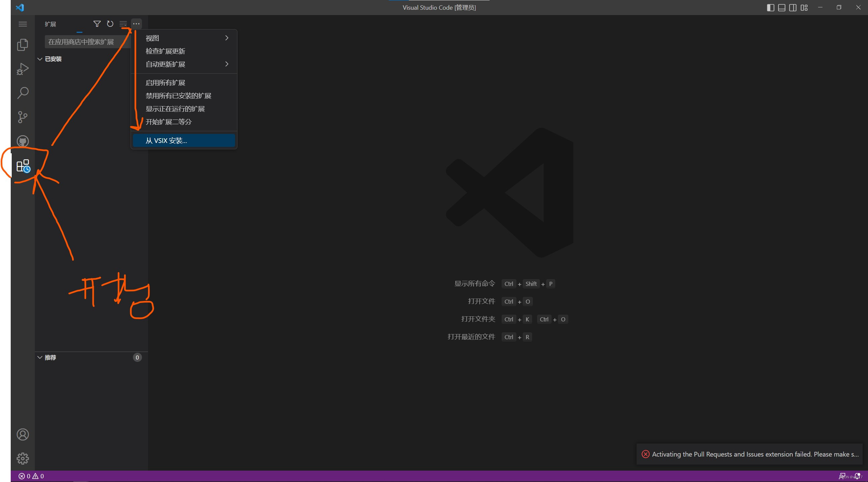Toggle primary side bar layout
This screenshot has height=482, width=868.
click(x=770, y=7)
